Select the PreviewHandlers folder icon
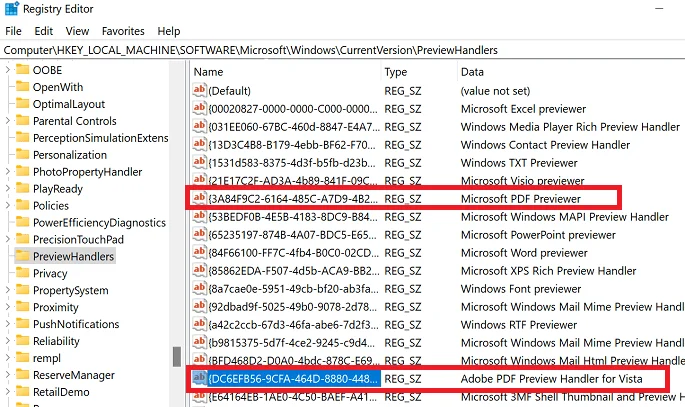 22,256
